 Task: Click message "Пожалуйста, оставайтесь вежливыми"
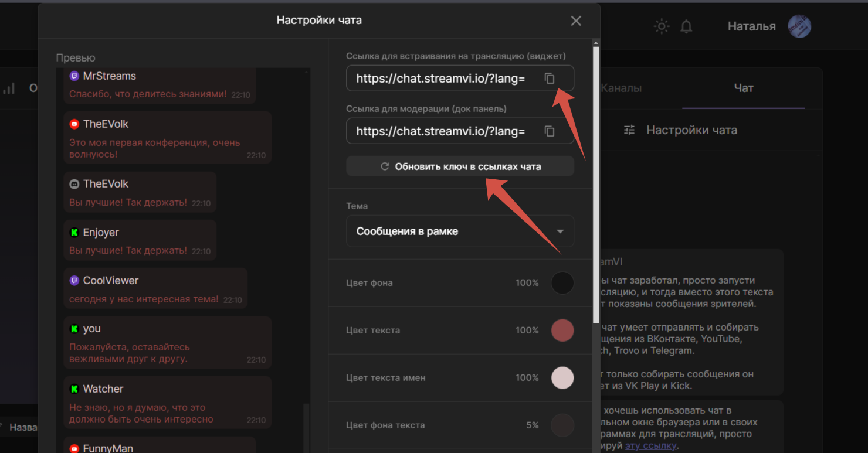pyautogui.click(x=130, y=353)
